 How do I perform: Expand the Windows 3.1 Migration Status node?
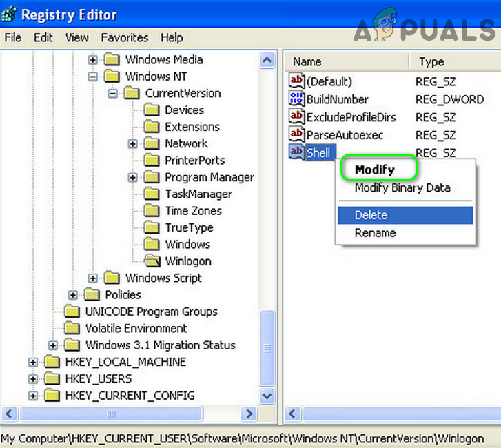[x=53, y=345]
